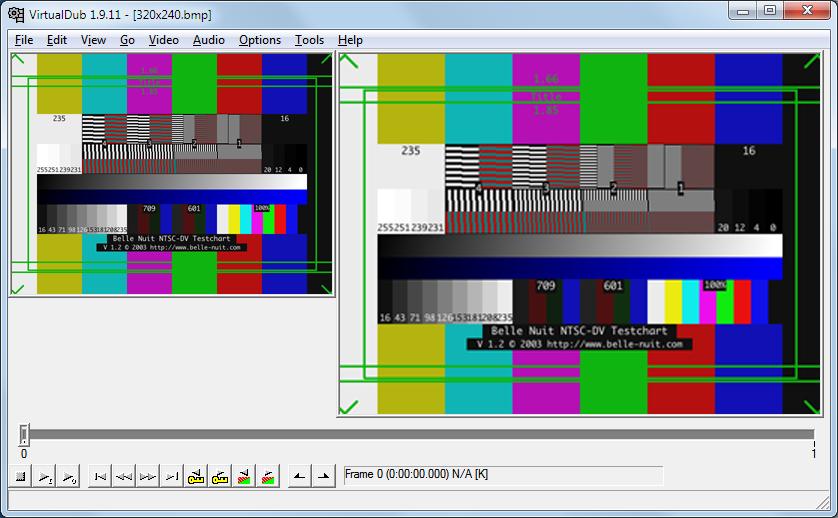This screenshot has width=838, height=518.
Task: Click the frame status display field
Action: coord(503,475)
